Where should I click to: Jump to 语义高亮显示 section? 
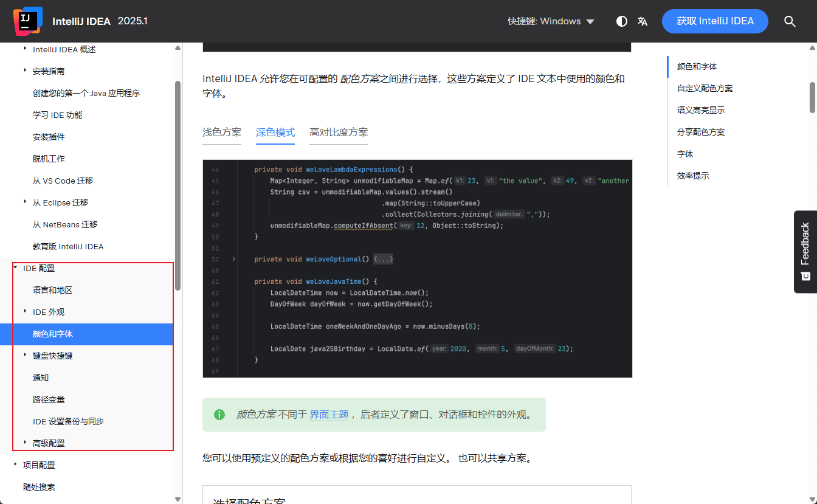point(700,110)
